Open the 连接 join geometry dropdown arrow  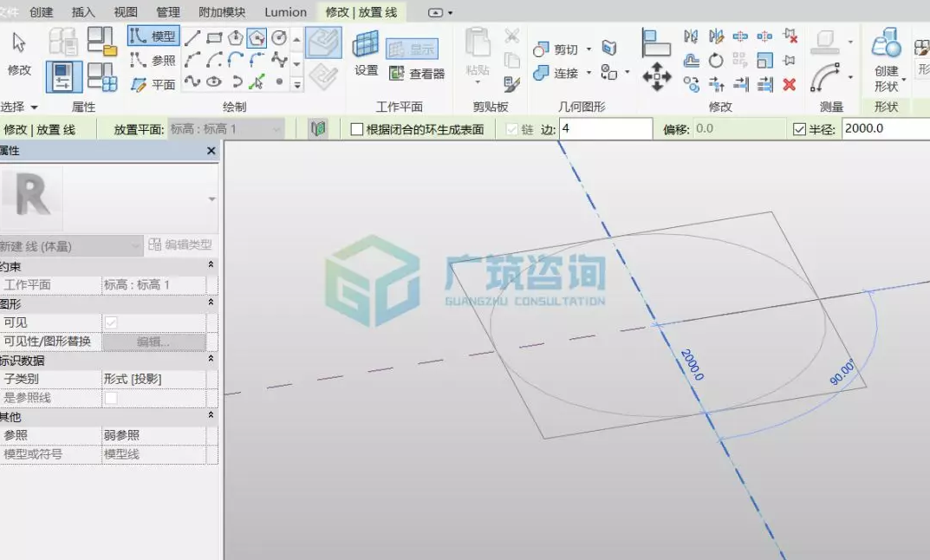589,73
